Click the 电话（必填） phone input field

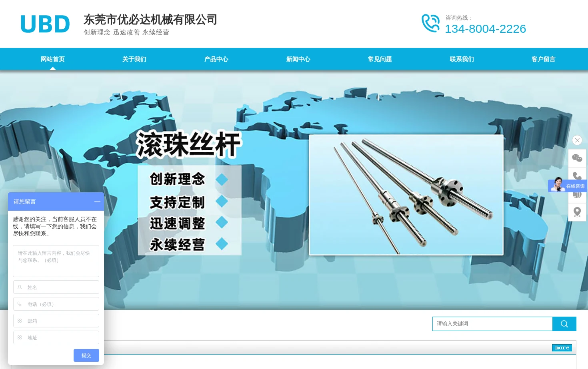(56, 304)
